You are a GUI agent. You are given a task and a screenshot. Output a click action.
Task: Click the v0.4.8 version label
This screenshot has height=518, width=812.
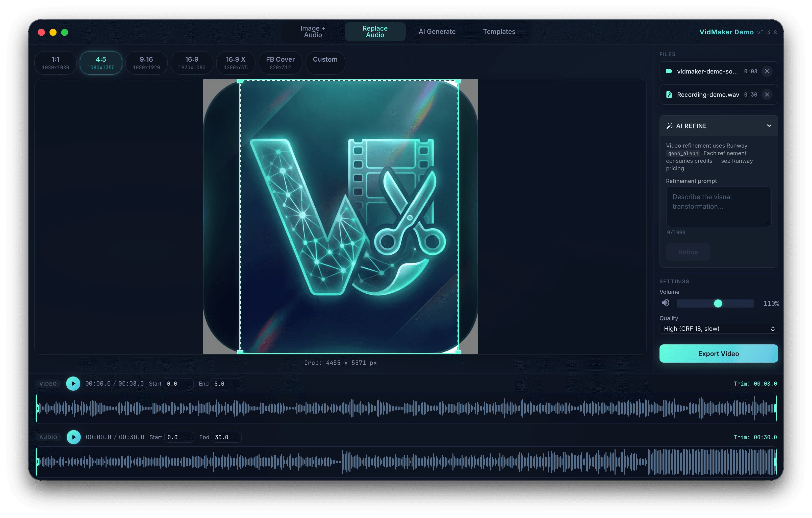point(767,32)
